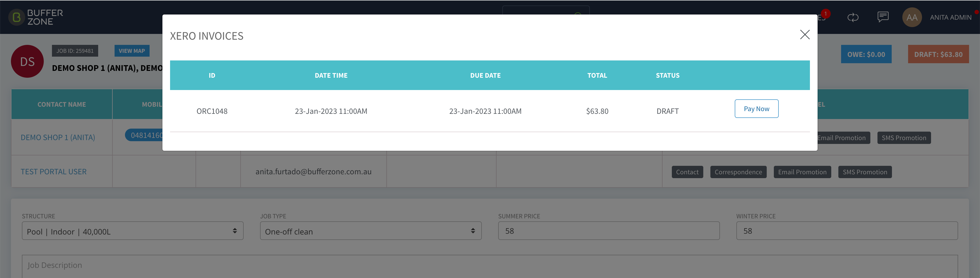Click the Status column header
This screenshot has height=278, width=980.
tap(667, 76)
